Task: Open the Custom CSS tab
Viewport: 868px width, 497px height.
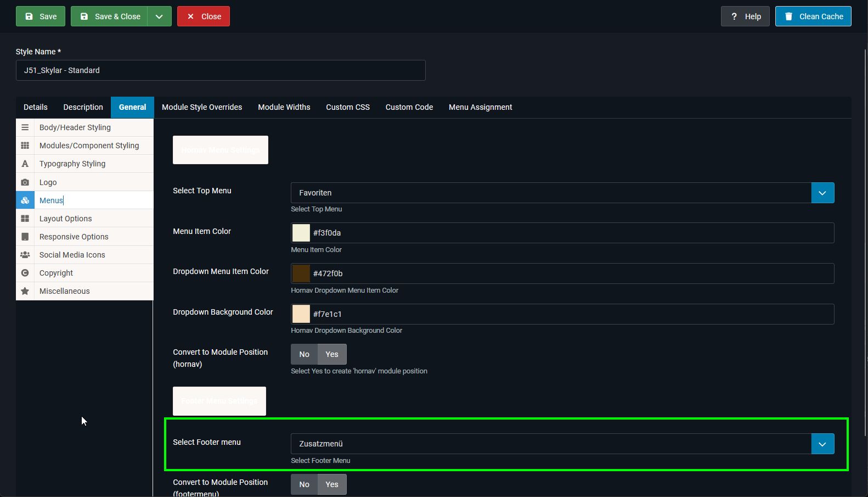Action: pyautogui.click(x=348, y=107)
